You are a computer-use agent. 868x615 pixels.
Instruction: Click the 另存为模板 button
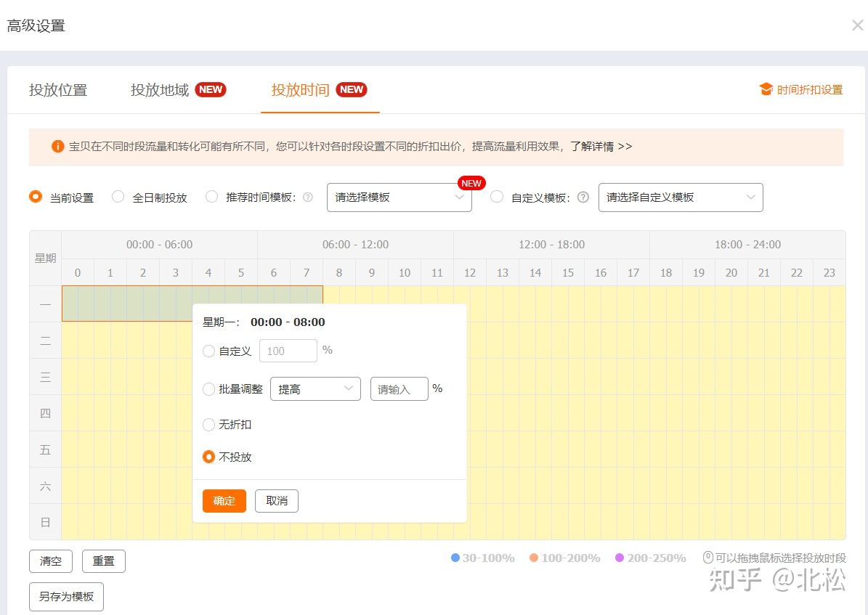(x=66, y=597)
